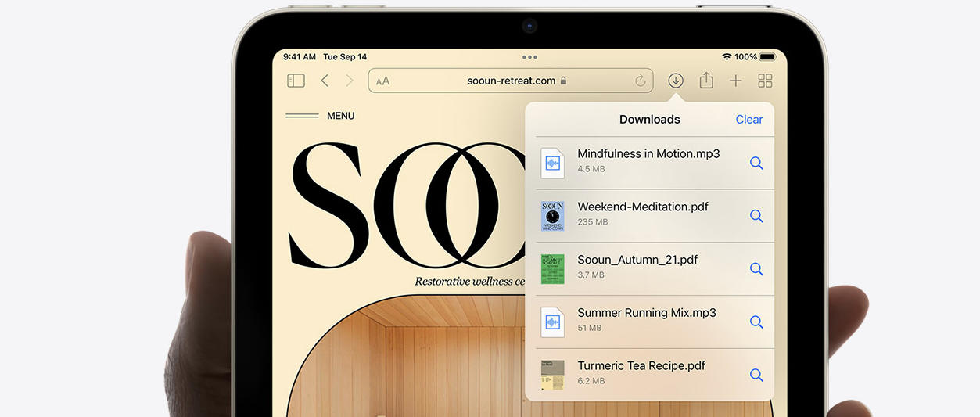Viewport: 980px width, 417px height.
Task: Go back to previous page
Action: [325, 81]
